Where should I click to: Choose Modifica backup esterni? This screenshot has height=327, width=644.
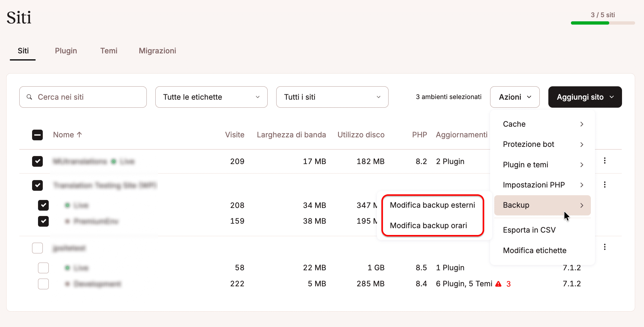pyautogui.click(x=433, y=205)
